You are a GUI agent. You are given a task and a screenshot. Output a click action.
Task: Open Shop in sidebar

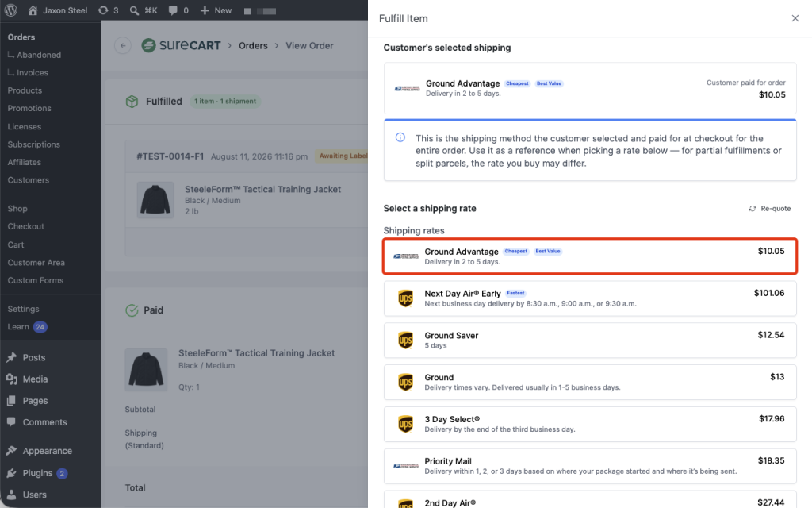coord(17,209)
